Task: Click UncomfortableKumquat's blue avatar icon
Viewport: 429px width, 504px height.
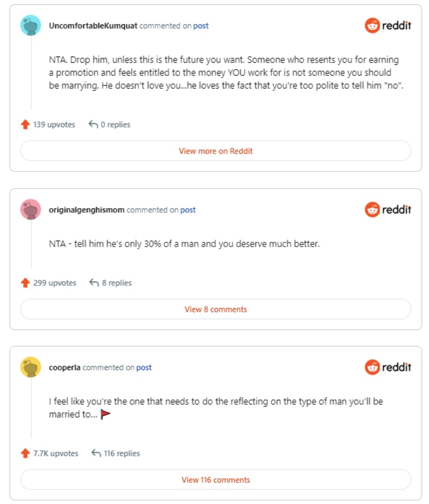Action: pyautogui.click(x=31, y=25)
